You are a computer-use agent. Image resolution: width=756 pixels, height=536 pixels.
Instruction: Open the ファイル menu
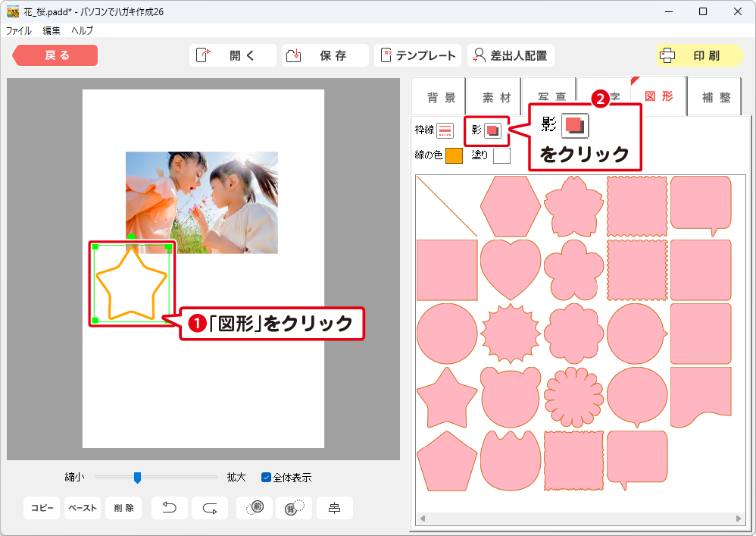click(19, 30)
